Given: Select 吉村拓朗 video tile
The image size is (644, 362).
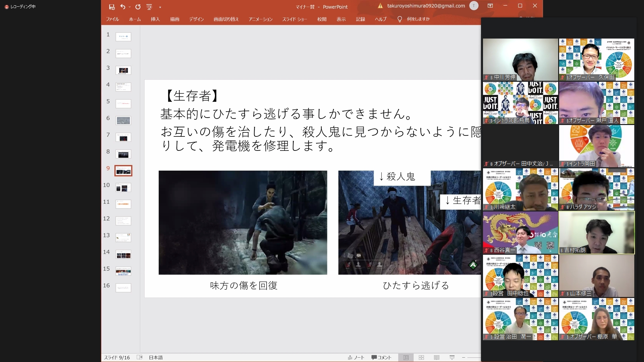Looking at the screenshot, I should tap(597, 233).
